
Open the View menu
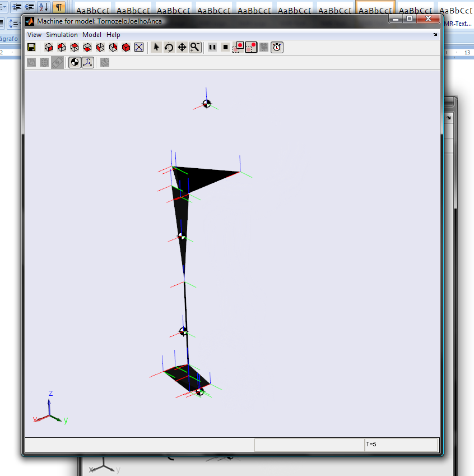click(34, 35)
